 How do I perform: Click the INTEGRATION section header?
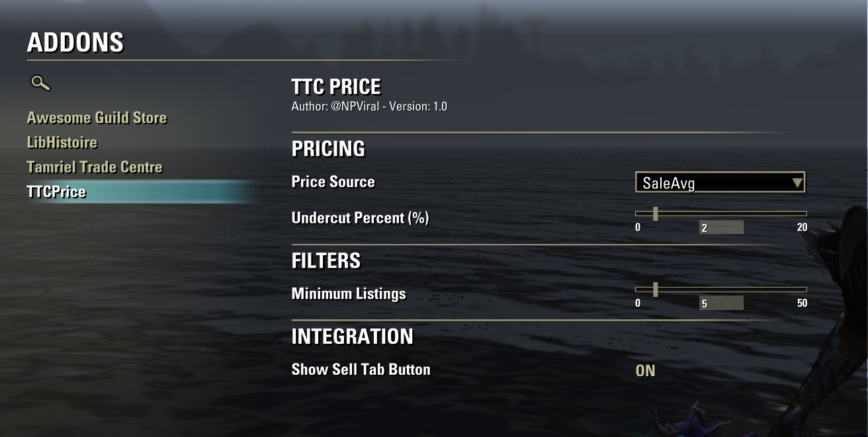(352, 337)
